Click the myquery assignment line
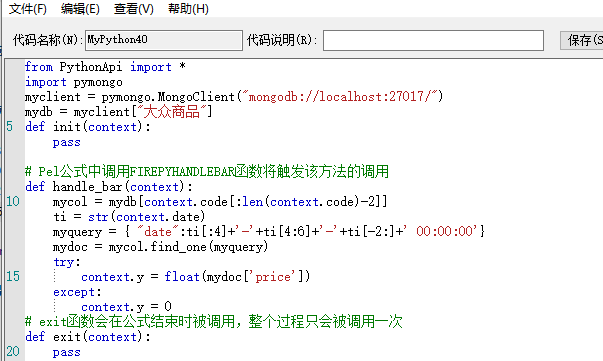 pyautogui.click(x=269, y=231)
